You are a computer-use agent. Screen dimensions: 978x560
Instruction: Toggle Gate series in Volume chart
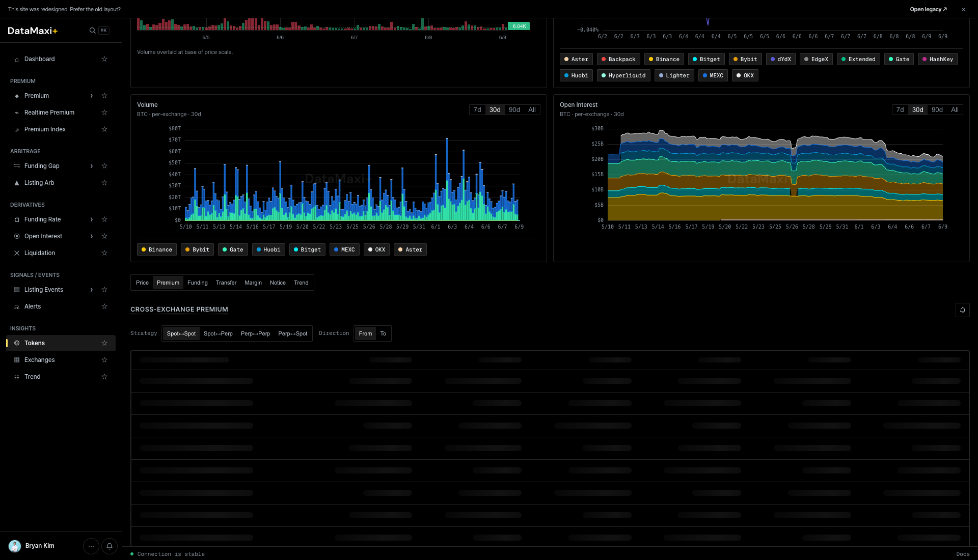[233, 249]
